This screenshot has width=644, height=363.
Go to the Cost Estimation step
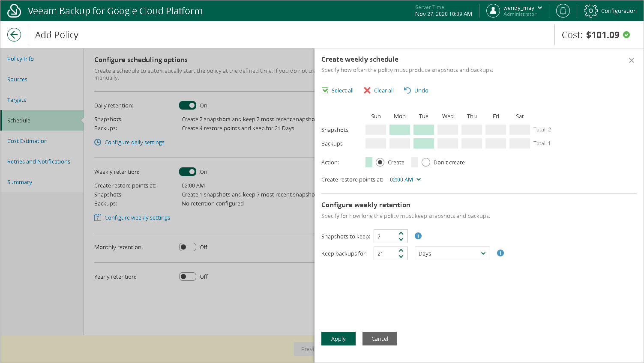click(x=27, y=141)
